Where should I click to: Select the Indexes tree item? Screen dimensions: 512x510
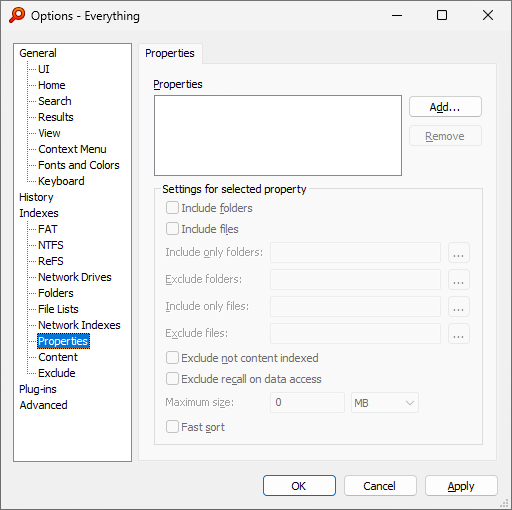39,213
